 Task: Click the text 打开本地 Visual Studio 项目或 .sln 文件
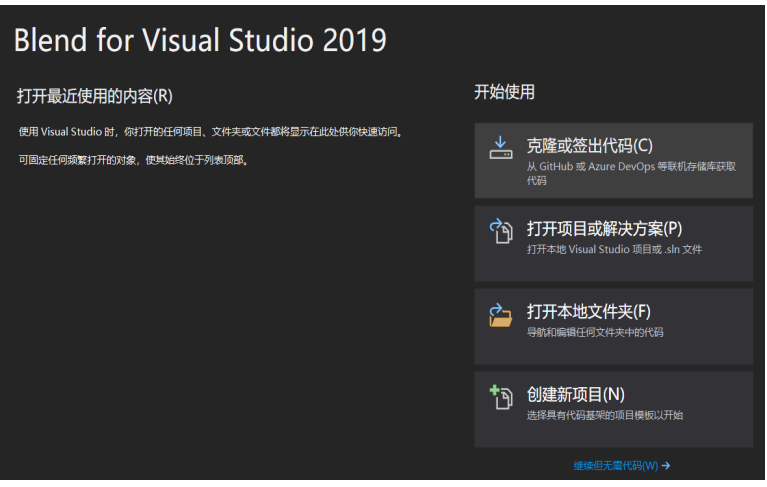pos(614,249)
